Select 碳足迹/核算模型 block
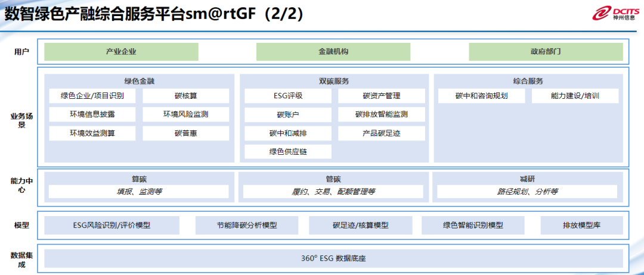Image resolution: width=644 pixels, height=275 pixels. pos(361,226)
